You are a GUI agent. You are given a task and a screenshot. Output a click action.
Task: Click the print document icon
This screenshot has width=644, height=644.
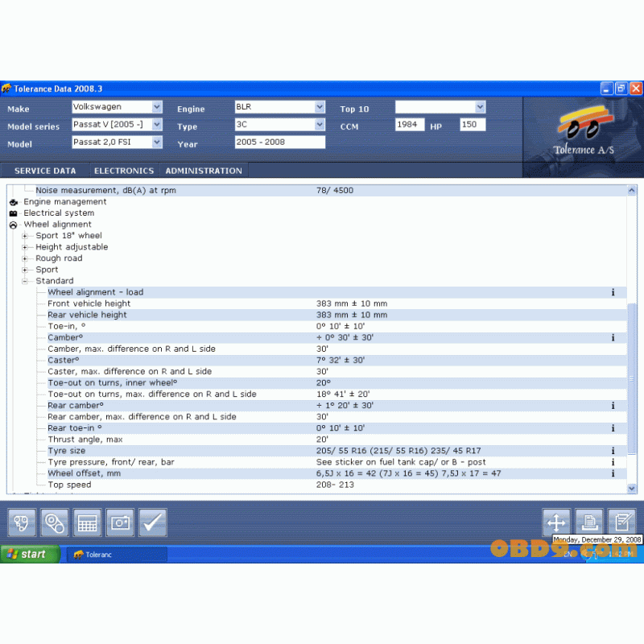pyautogui.click(x=589, y=522)
